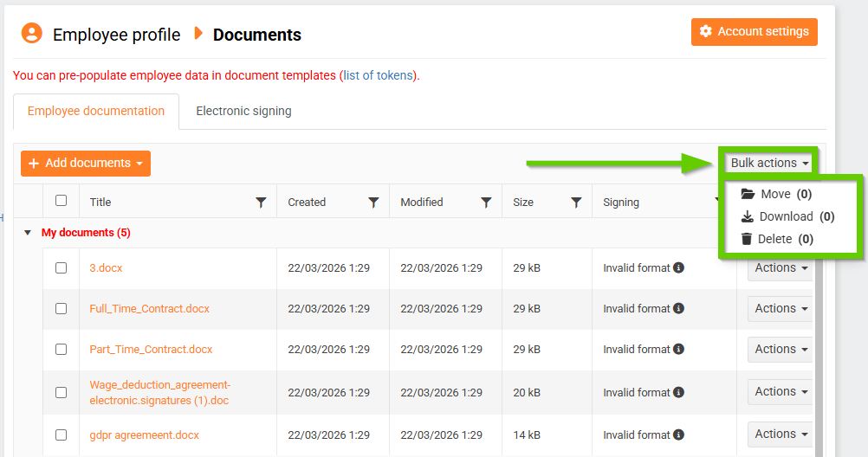Screen dimensions: 868x457
Task: Open the list of tokens link
Action: [x=379, y=75]
